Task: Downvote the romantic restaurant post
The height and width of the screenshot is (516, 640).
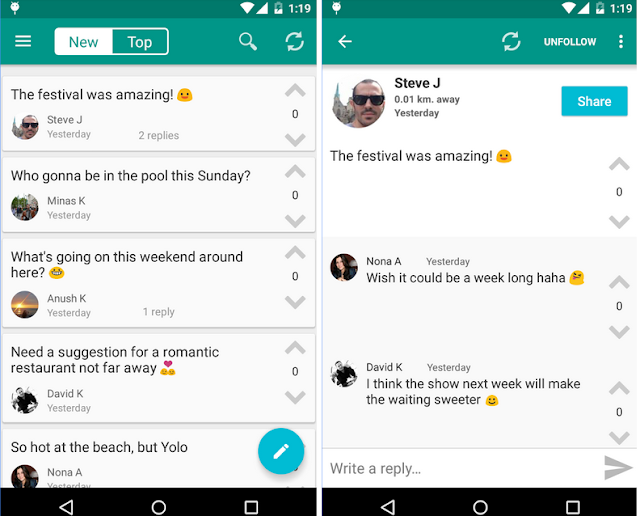Action: (295, 397)
